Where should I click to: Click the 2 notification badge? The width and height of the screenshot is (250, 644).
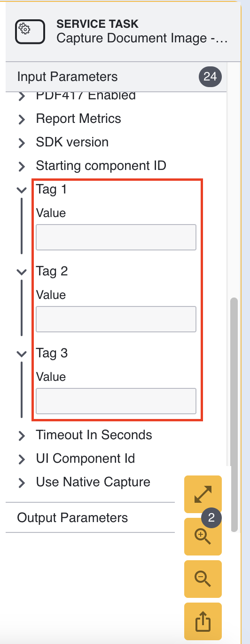click(x=211, y=518)
